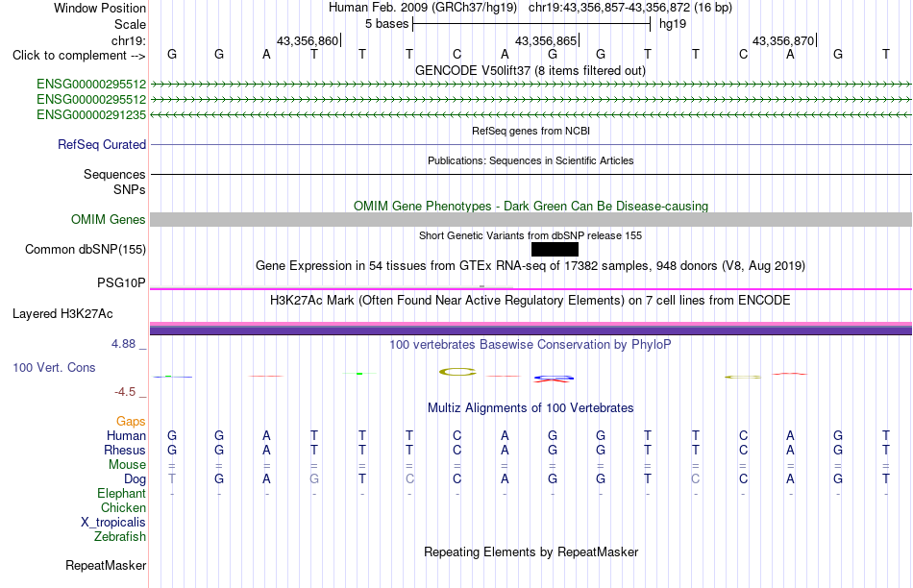Click the chr19:43,356,857-43,356,872 (16 bp) text
The image size is (913, 588).
click(x=630, y=8)
